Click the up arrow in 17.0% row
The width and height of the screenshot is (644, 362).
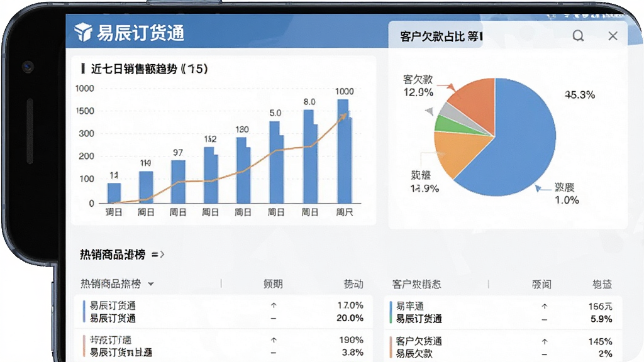274,305
